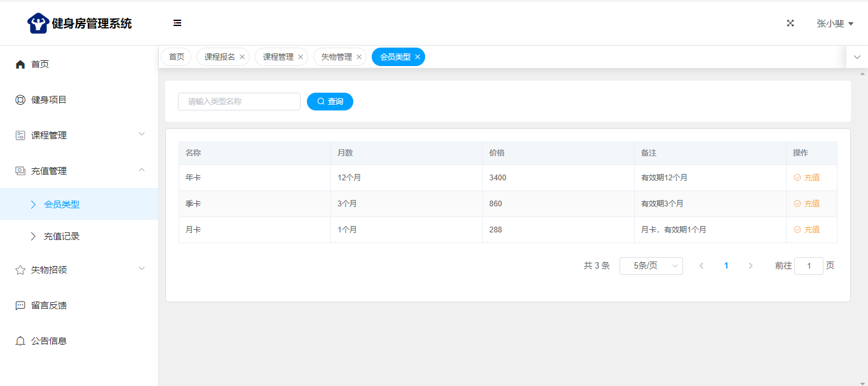Click the 3400 price cell
This screenshot has width=868, height=386.
[559, 178]
